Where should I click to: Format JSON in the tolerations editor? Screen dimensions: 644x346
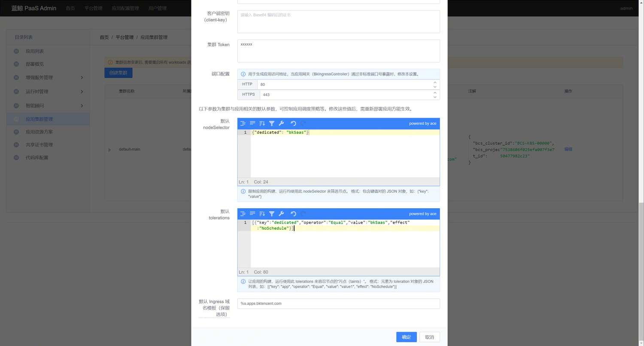243,214
